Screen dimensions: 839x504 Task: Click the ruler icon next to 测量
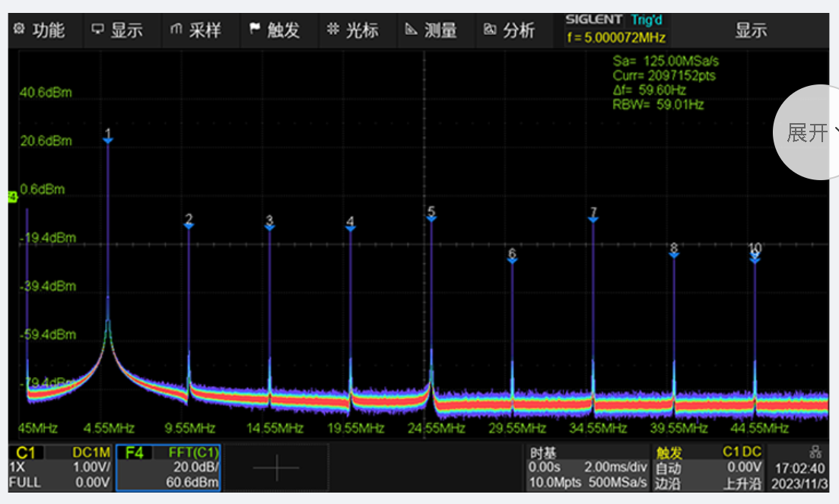point(411,29)
